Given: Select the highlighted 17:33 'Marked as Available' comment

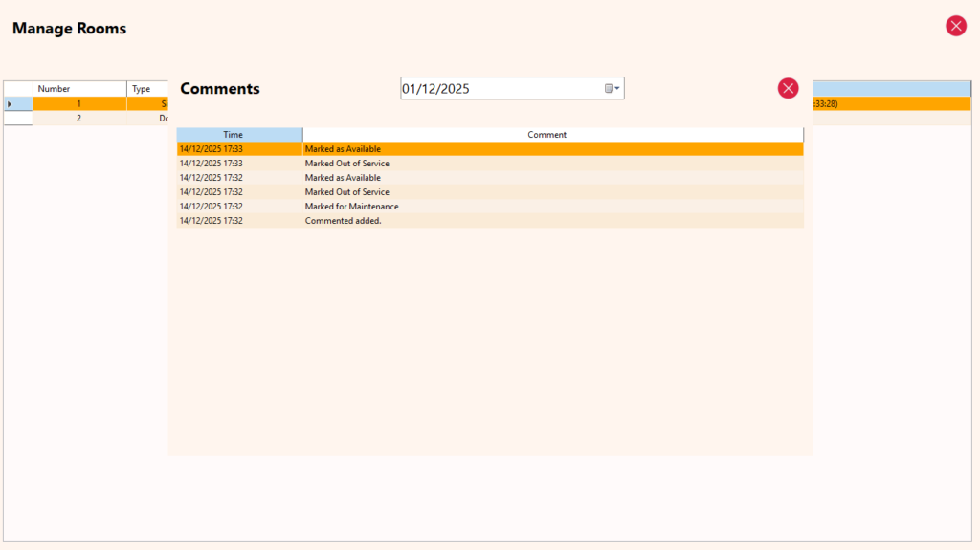Looking at the screenshot, I should 343,149.
